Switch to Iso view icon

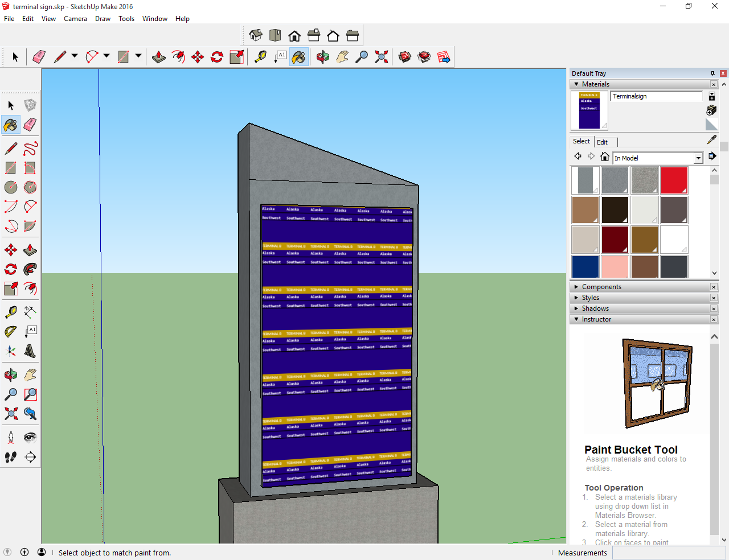[256, 36]
